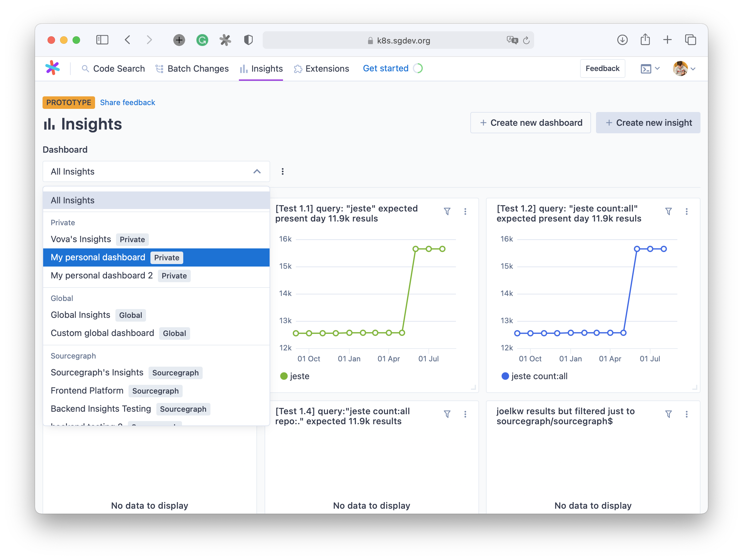The width and height of the screenshot is (743, 560).
Task: Click the asterisk extension icon in toolbar
Action: [x=225, y=40]
